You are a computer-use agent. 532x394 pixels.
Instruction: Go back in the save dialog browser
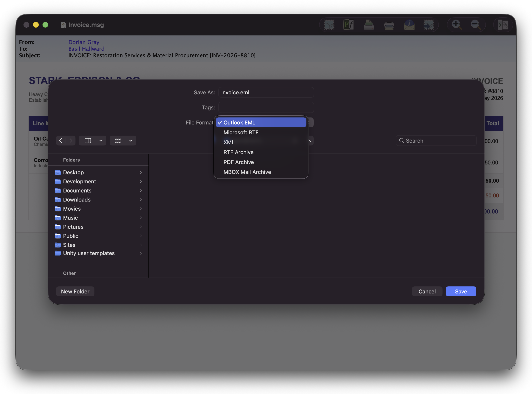point(61,141)
